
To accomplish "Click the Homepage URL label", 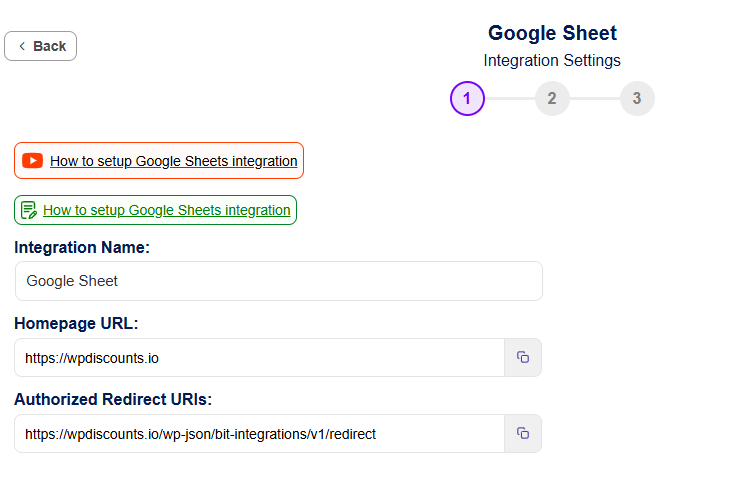I will (x=76, y=323).
